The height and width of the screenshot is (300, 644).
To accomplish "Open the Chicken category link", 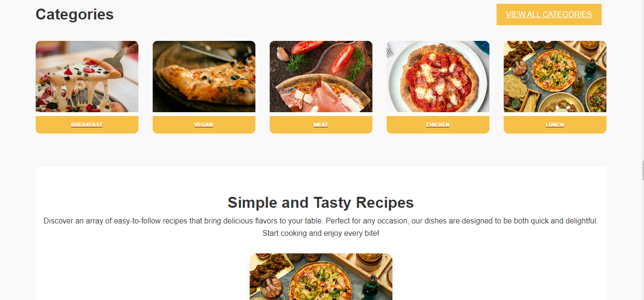I will (438, 125).
